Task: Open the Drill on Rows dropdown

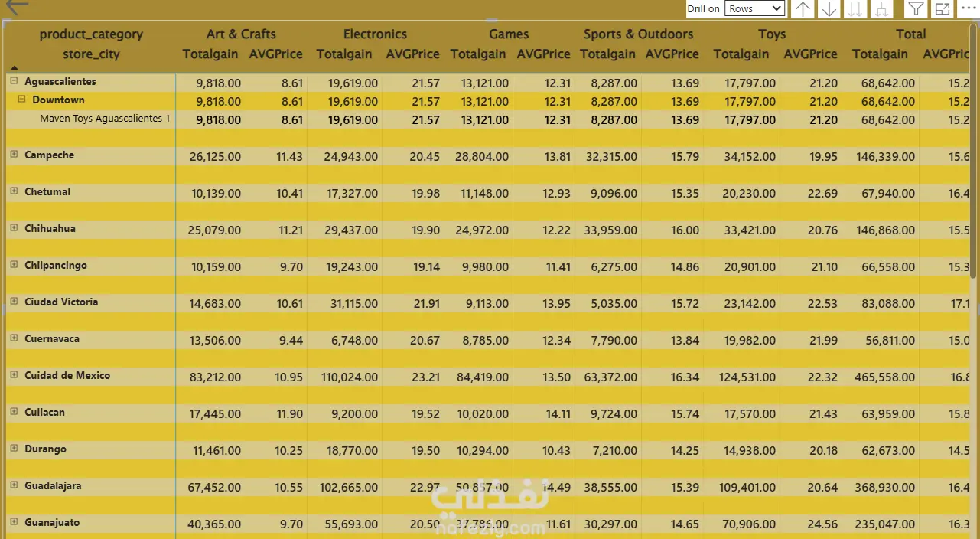Action: coord(755,8)
